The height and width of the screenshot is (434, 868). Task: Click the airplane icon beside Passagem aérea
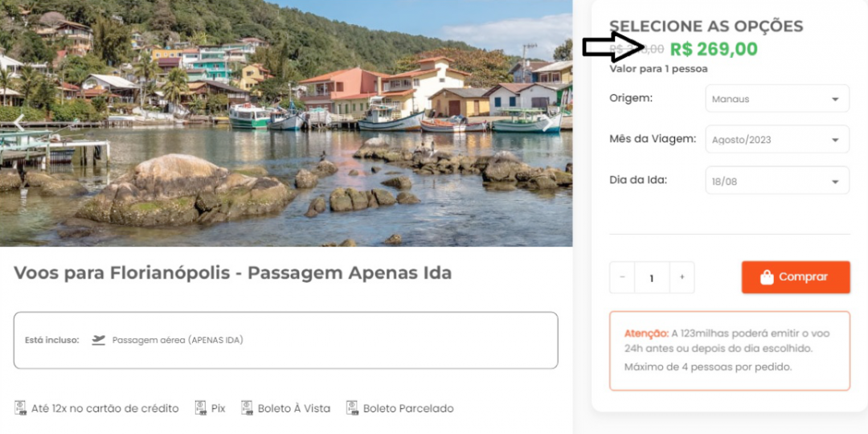[x=99, y=340]
